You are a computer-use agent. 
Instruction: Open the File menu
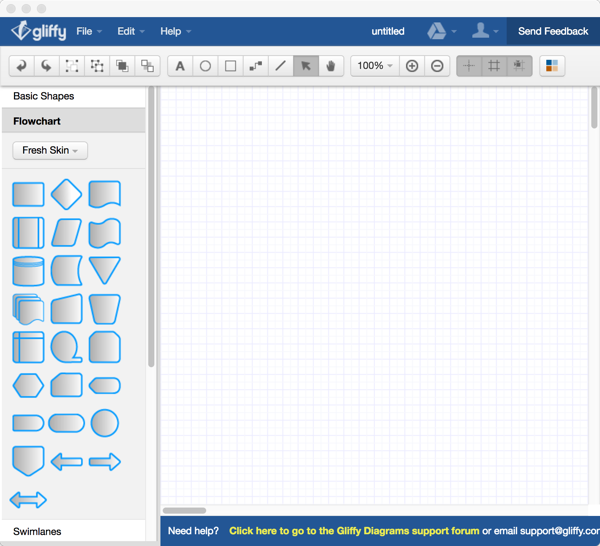pyautogui.click(x=89, y=31)
